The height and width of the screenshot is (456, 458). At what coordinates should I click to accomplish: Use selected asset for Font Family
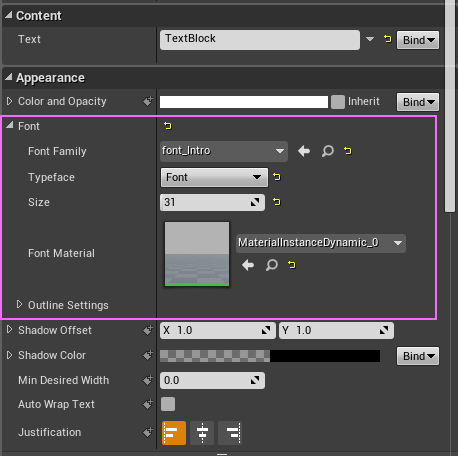(x=304, y=151)
